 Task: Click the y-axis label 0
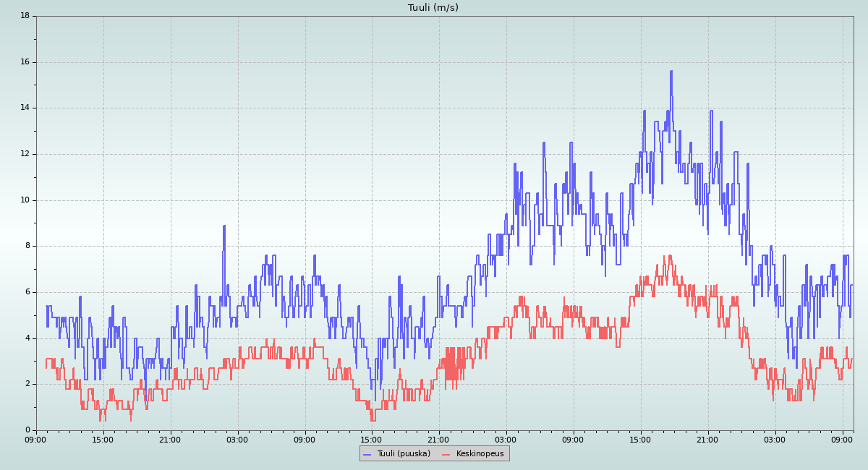(x=27, y=430)
